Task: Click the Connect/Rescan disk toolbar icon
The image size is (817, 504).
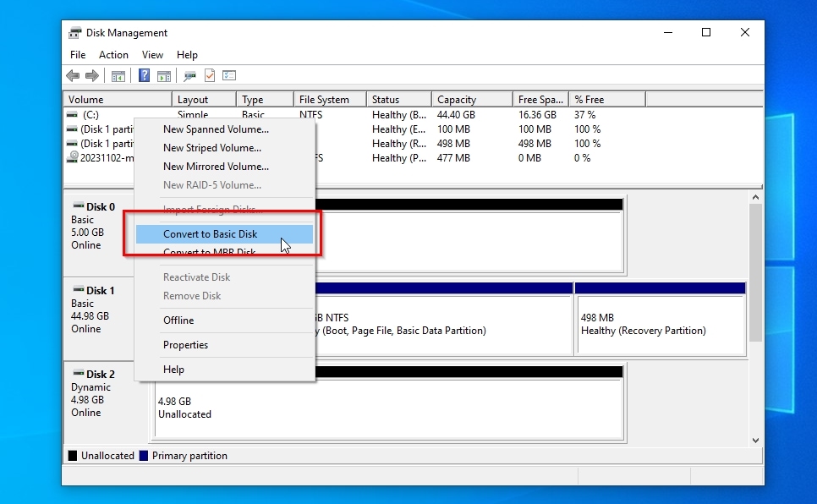Action: pyautogui.click(x=190, y=76)
